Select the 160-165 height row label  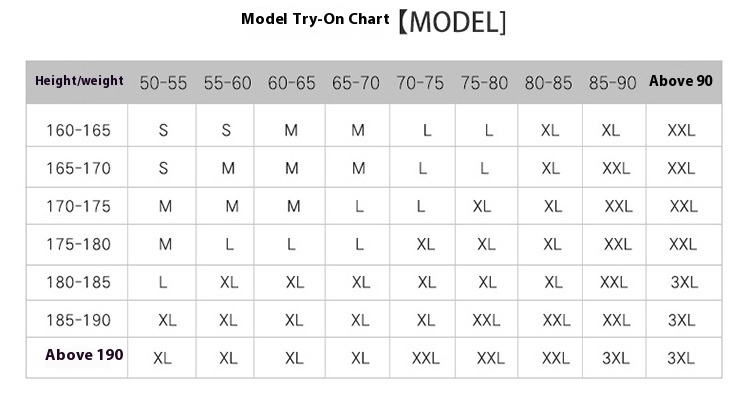coord(79,130)
